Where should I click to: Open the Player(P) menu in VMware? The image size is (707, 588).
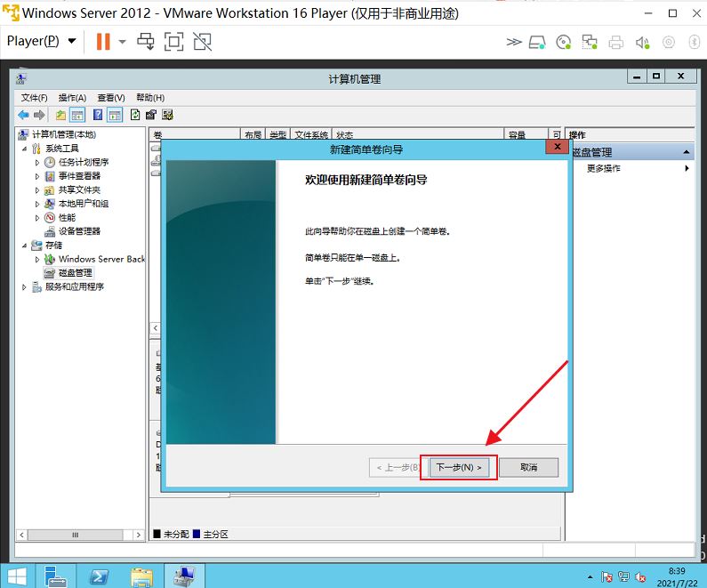[x=41, y=41]
